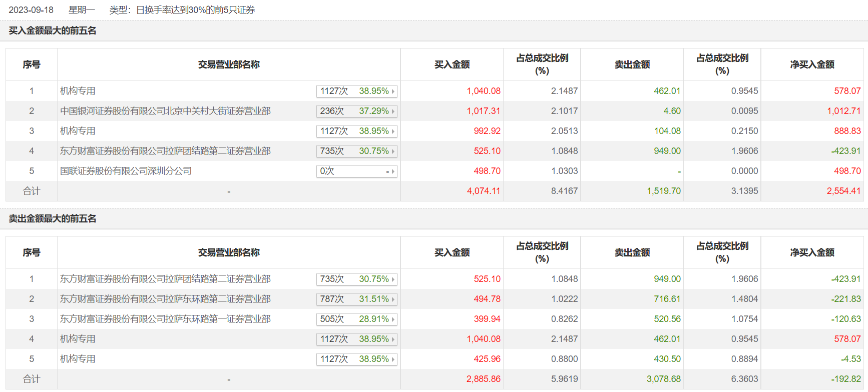The image size is (868, 392).
Task: Click arrow icon in sell table's 735次 30.75% box
Action: (x=393, y=279)
